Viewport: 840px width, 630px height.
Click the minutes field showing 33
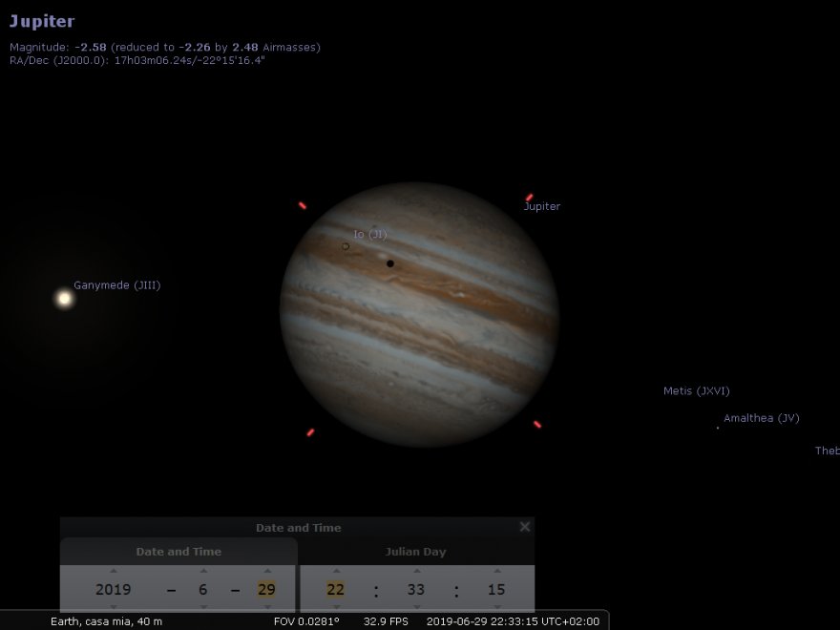[x=416, y=590]
